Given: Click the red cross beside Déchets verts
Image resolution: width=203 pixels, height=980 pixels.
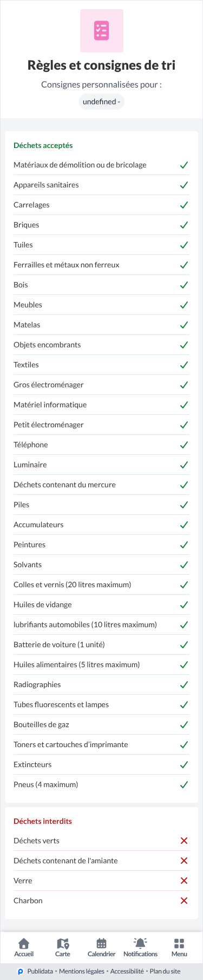Looking at the screenshot, I should tap(184, 841).
